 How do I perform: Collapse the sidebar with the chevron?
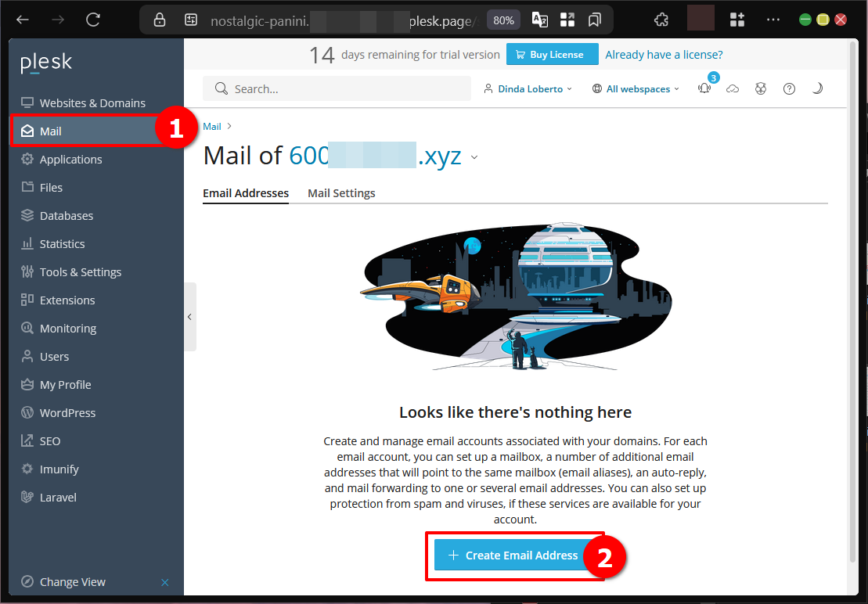189,317
